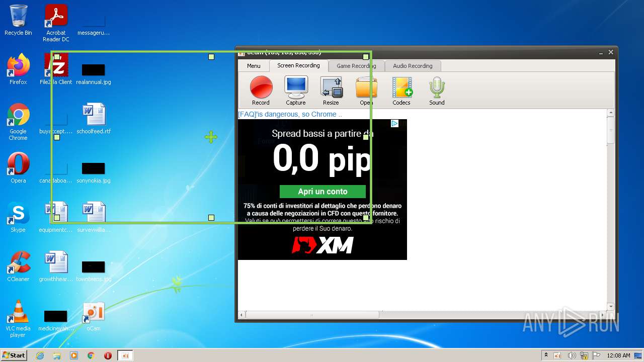644x362 pixels.
Task: Start recording with the red Record button
Action: (261, 90)
